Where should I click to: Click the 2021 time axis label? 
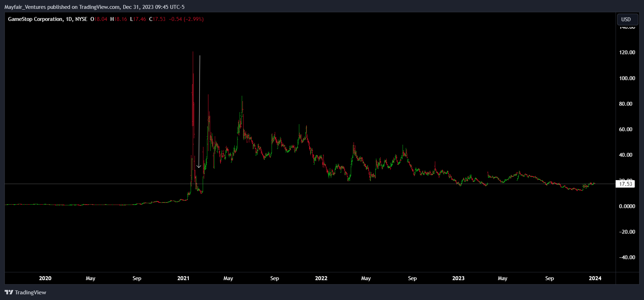click(183, 278)
